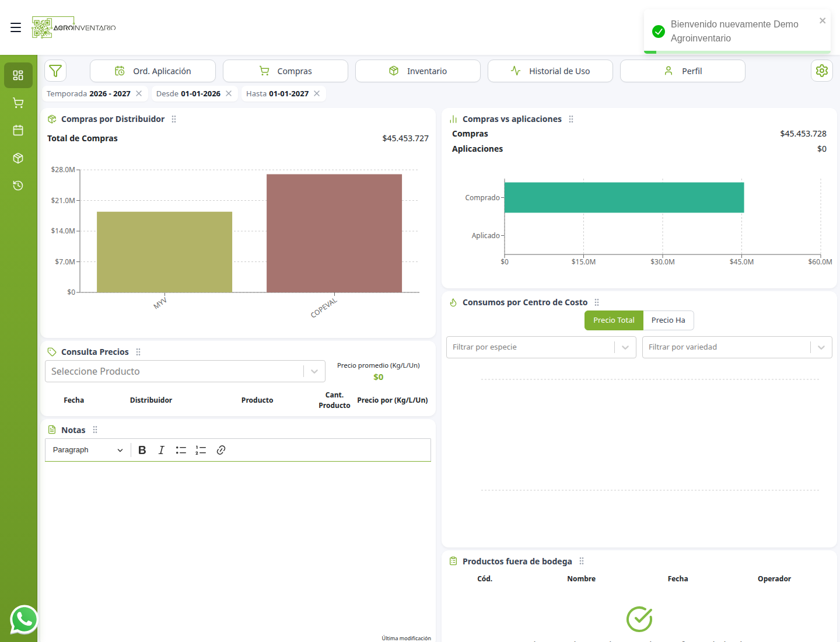Open the hamburger menu
The height and width of the screenshot is (642, 840).
pos(16,27)
